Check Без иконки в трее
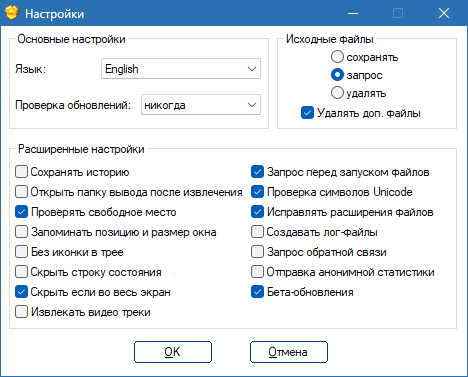This screenshot has width=468, height=377. pyautogui.click(x=21, y=252)
